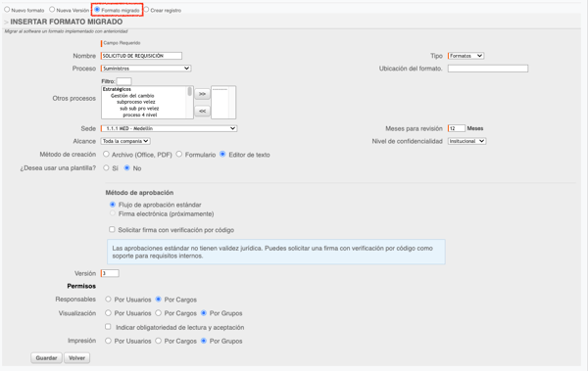The image size is (588, 371).
Task: Select 'subproceso velez' in the process list
Action: click(136, 102)
